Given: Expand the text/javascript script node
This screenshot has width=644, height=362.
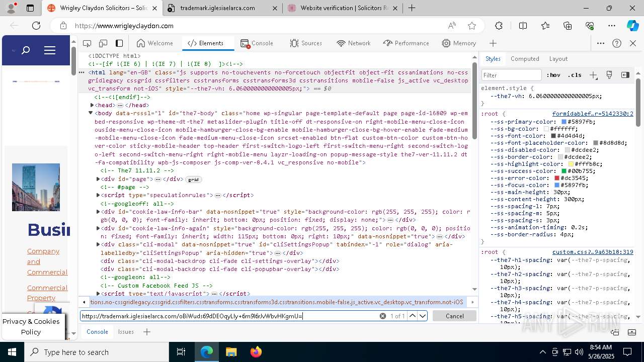Looking at the screenshot, I should pyautogui.click(x=98, y=293).
